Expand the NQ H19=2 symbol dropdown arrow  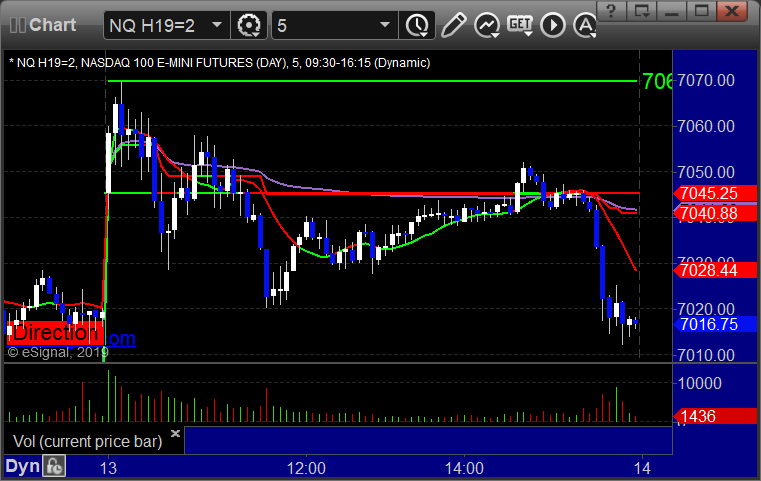pos(217,25)
